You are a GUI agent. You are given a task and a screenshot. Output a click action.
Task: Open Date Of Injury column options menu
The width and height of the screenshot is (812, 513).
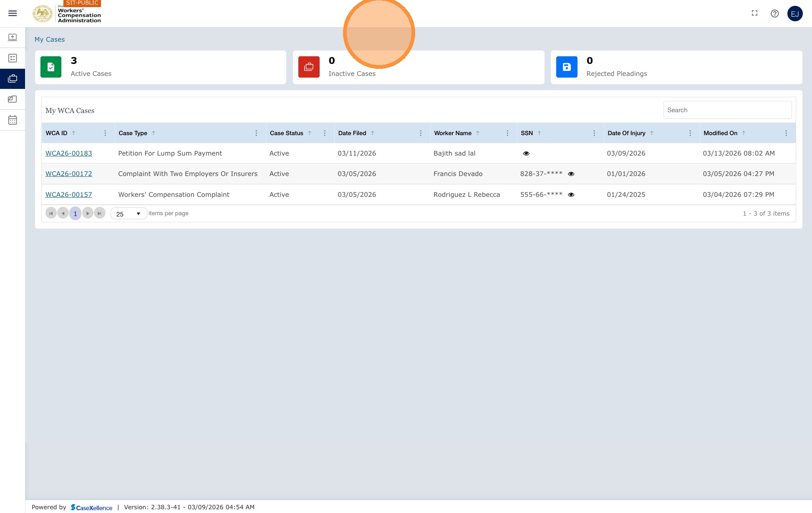[x=690, y=133]
